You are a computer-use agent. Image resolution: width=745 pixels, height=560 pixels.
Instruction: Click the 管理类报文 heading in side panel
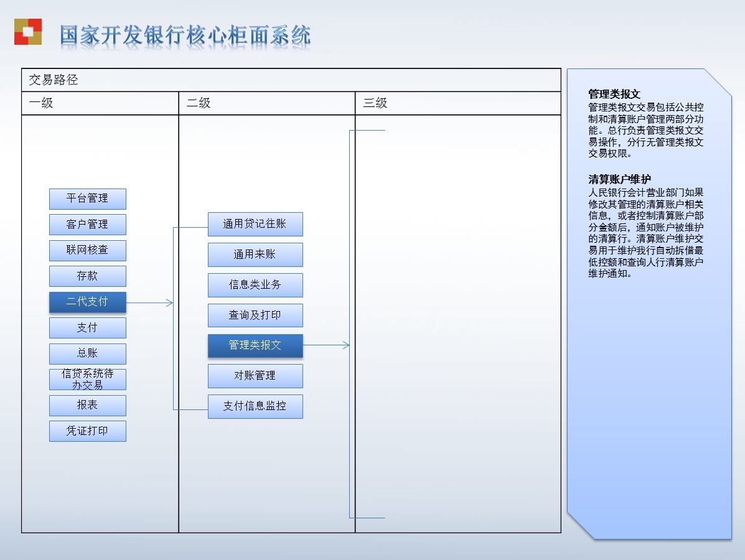pos(614,94)
